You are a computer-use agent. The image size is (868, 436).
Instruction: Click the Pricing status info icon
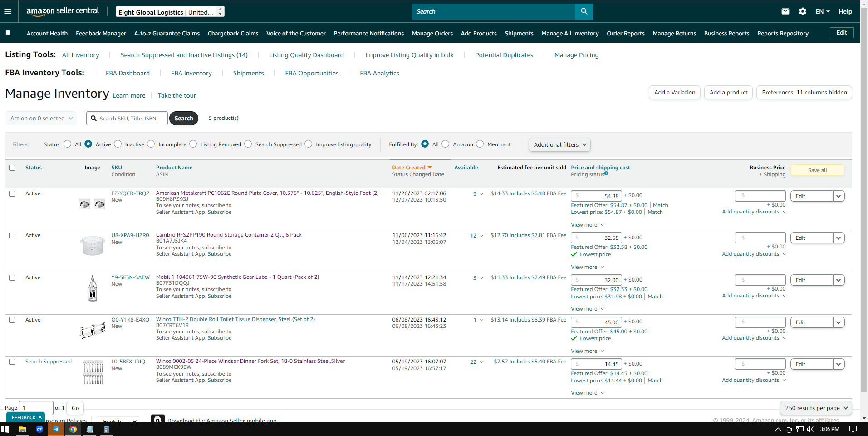(x=606, y=173)
